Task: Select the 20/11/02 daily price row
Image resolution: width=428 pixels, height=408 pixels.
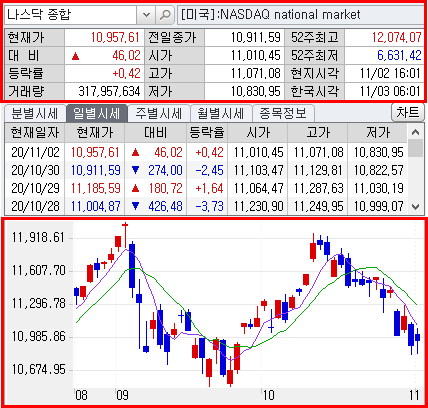Action: pos(206,152)
